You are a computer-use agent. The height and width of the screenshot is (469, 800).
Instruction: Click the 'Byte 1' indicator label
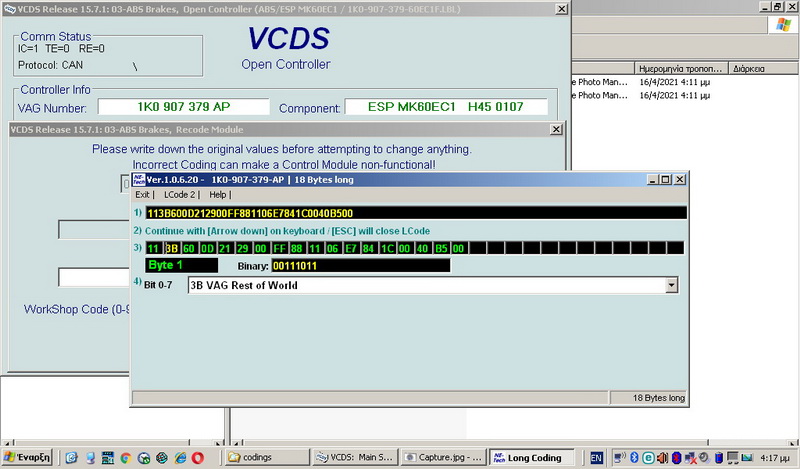[x=182, y=265]
